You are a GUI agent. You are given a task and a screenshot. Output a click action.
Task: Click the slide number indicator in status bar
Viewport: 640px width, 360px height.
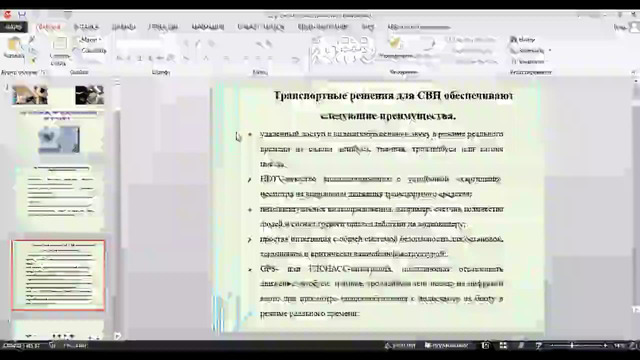(22, 346)
